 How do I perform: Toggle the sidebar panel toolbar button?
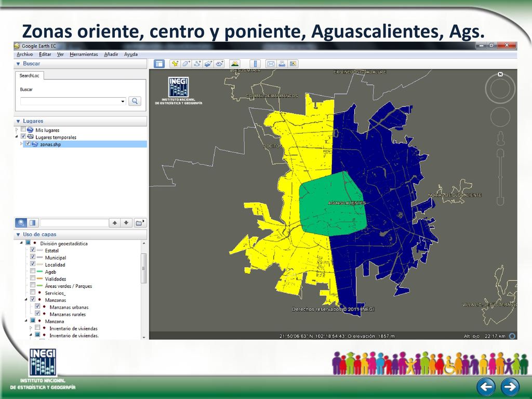(x=159, y=63)
